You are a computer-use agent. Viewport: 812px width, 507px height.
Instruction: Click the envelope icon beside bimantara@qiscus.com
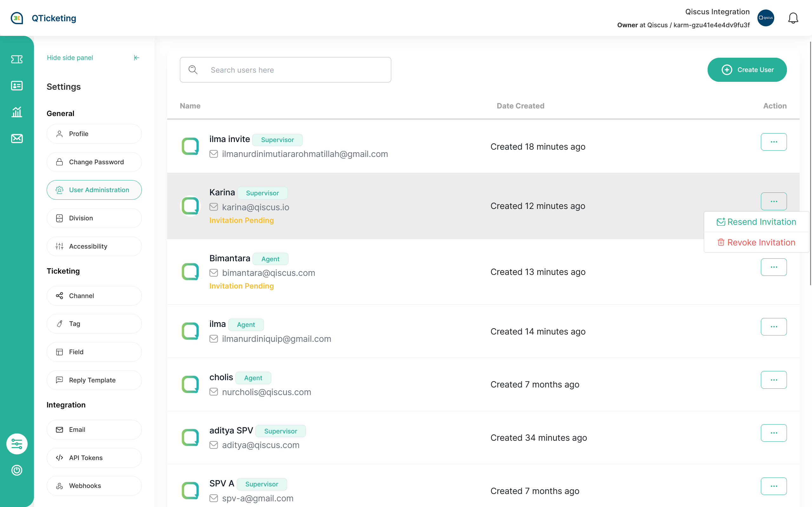[214, 273]
